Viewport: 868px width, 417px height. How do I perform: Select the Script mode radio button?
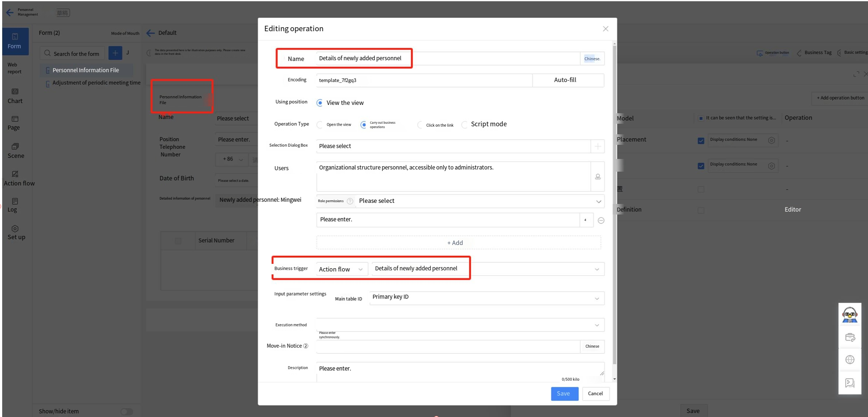(465, 125)
